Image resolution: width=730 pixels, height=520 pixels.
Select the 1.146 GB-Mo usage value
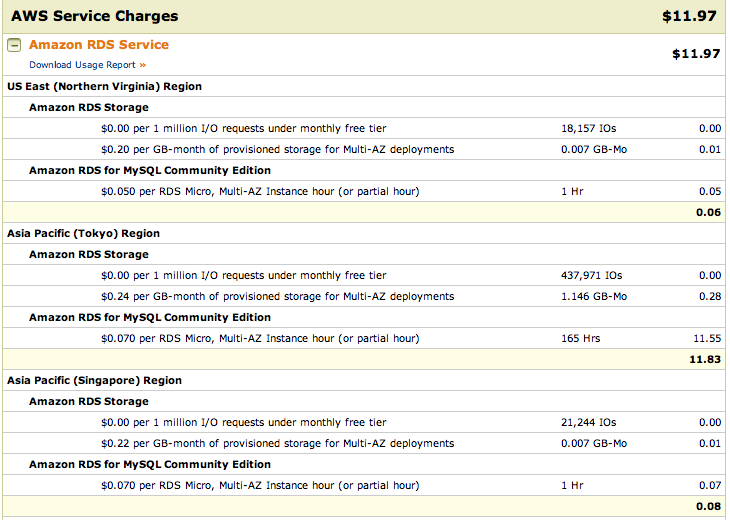tap(594, 297)
